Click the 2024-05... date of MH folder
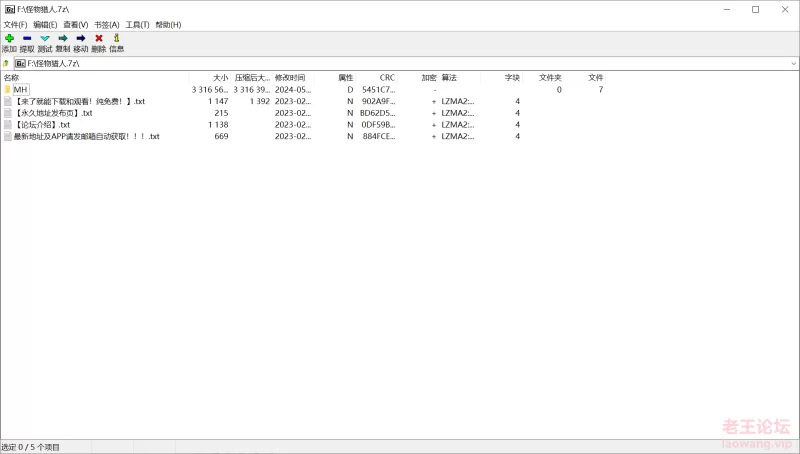 (x=293, y=89)
